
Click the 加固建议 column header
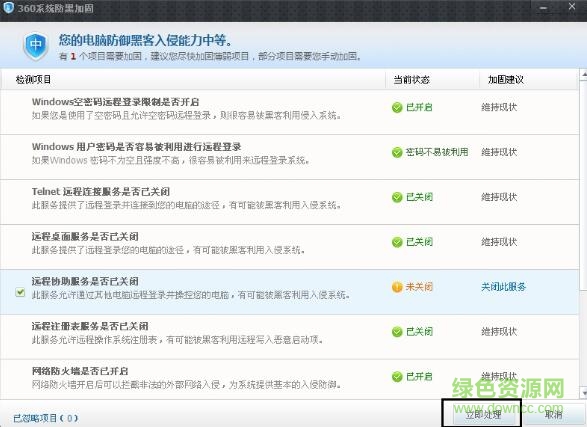point(506,79)
